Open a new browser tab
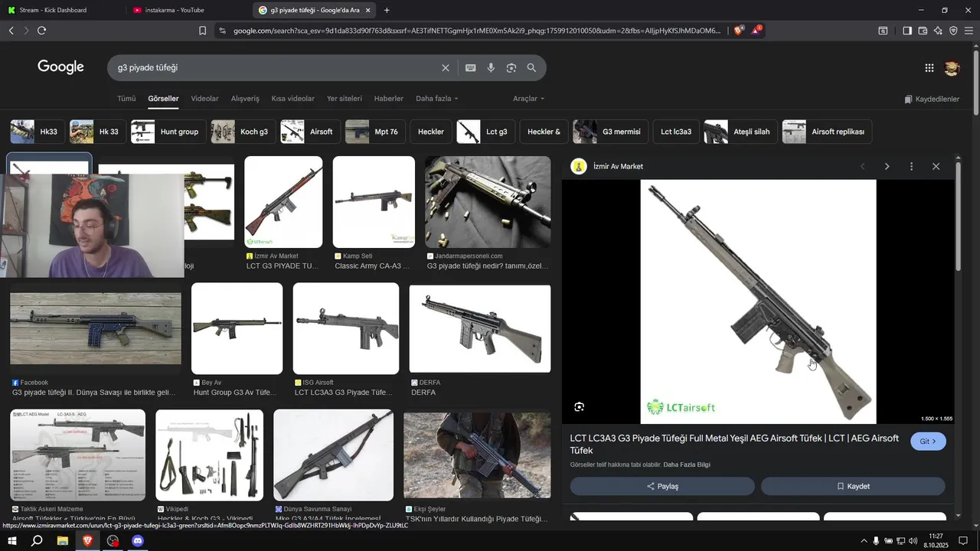This screenshot has height=551, width=980. coord(387,10)
